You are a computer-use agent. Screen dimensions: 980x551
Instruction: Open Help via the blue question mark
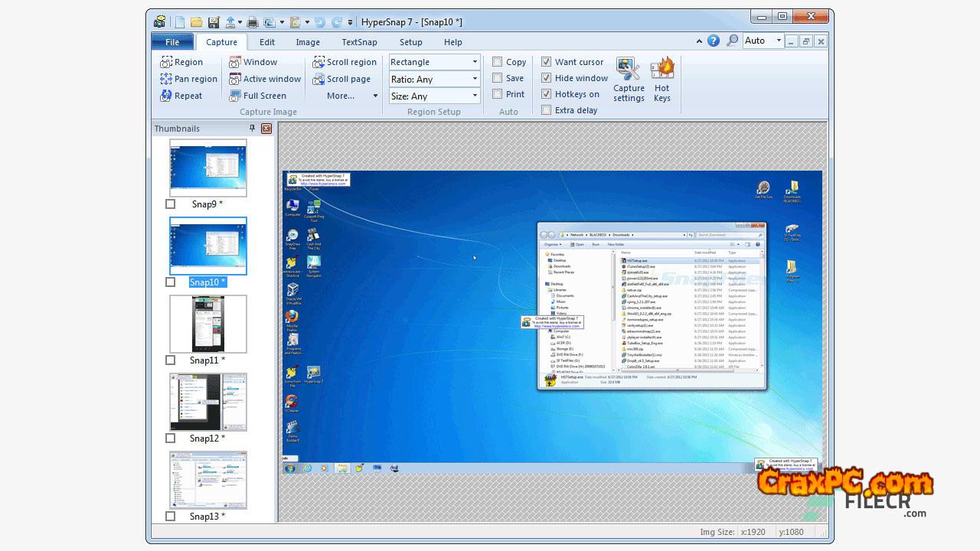[x=714, y=41]
